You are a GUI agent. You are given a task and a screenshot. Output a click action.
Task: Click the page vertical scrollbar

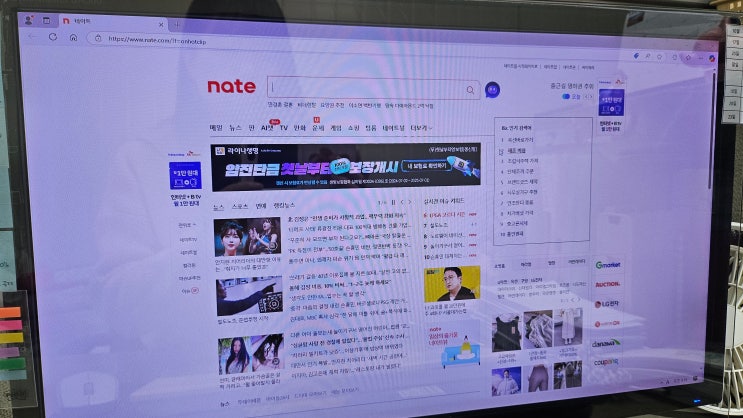click(713, 130)
